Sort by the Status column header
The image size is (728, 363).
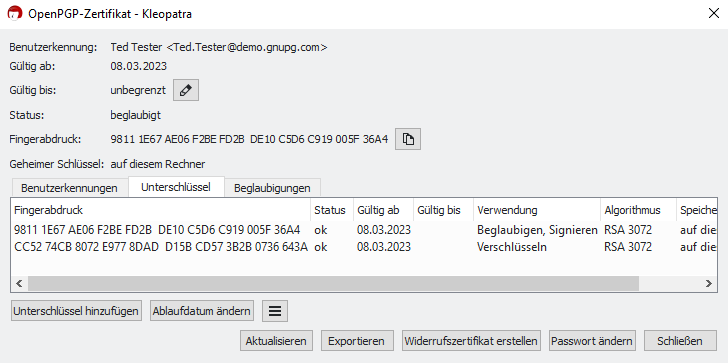(x=332, y=210)
